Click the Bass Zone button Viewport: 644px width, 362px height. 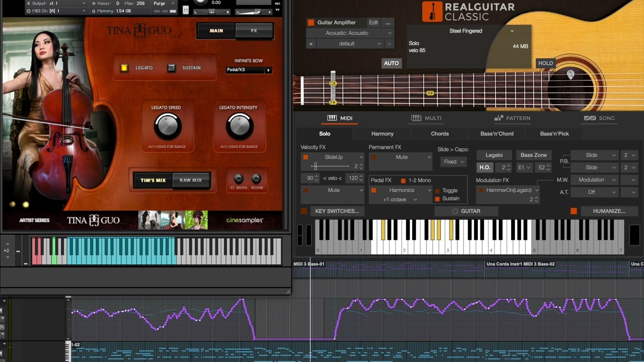tap(533, 155)
